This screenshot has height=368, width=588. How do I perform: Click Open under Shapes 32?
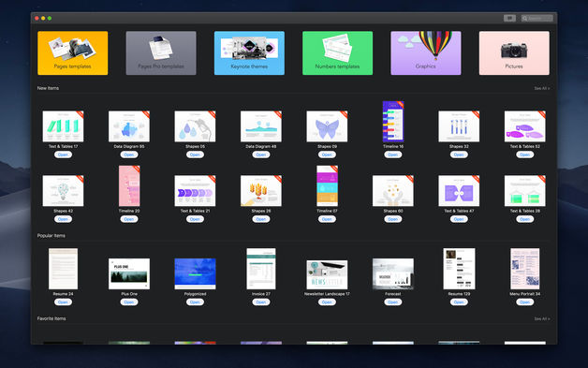[x=459, y=155]
